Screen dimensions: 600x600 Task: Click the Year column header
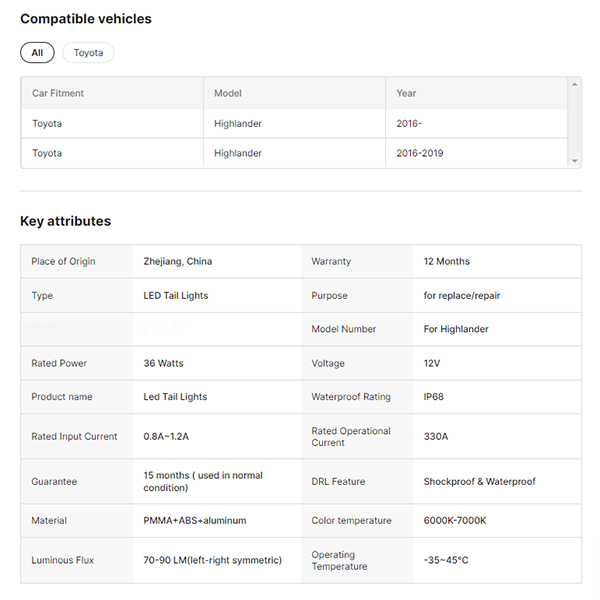(x=406, y=93)
